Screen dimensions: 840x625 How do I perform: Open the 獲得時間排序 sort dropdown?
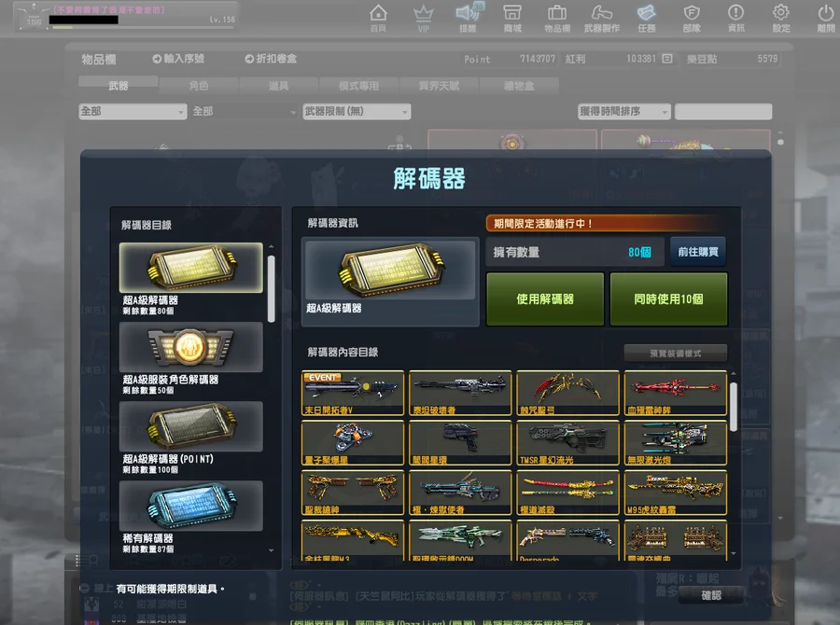(x=624, y=111)
